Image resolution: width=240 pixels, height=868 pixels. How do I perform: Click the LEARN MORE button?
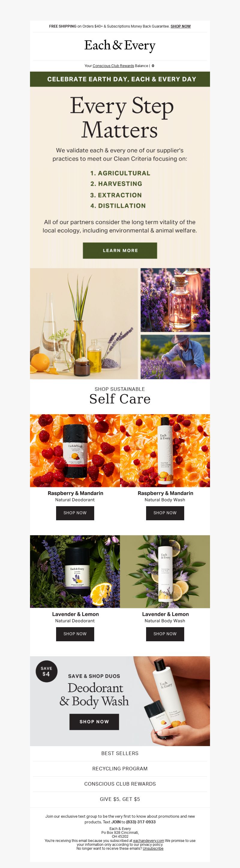pos(120,250)
